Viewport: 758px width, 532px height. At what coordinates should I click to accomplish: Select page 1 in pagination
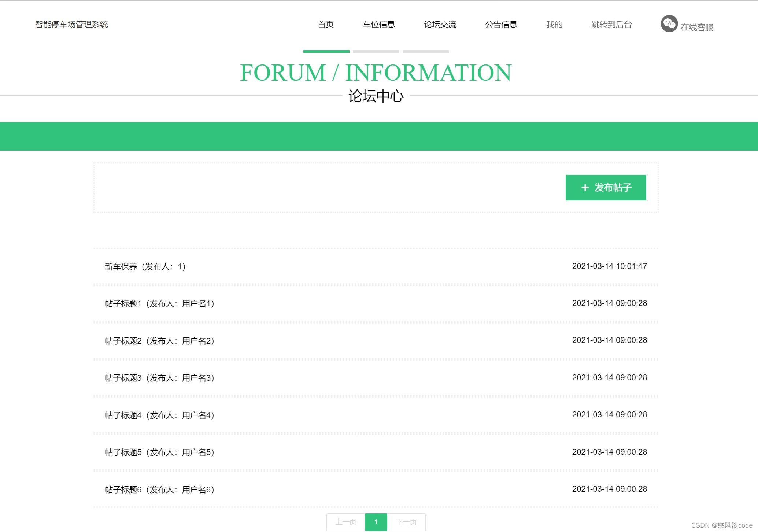376,522
